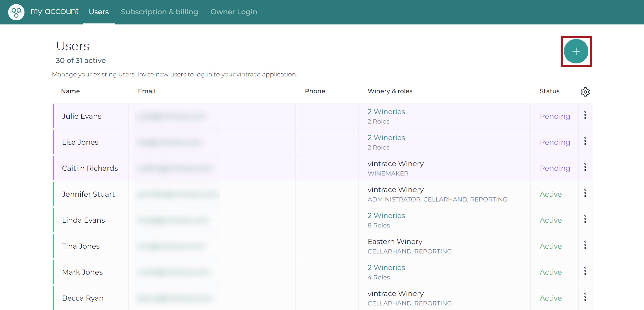The image size is (644, 310).
Task: Click the vintrace grape logo icon
Action: tap(16, 12)
